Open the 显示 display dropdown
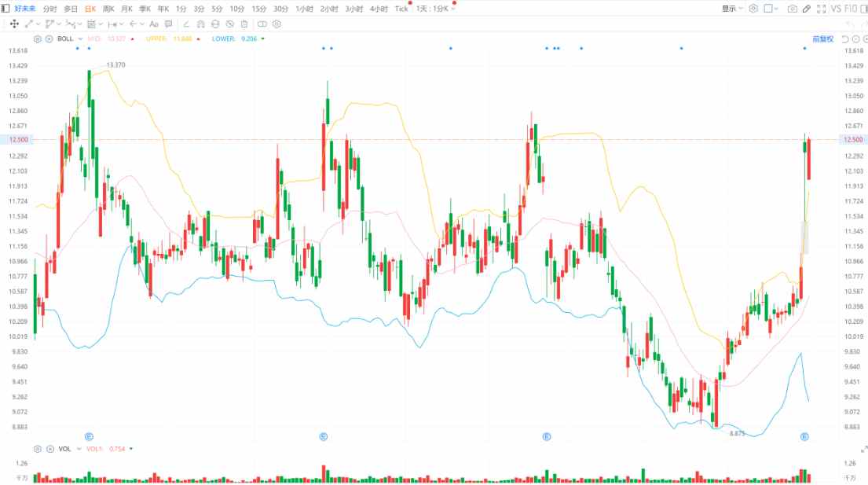Screen dimensions: 868x485 (732, 9)
